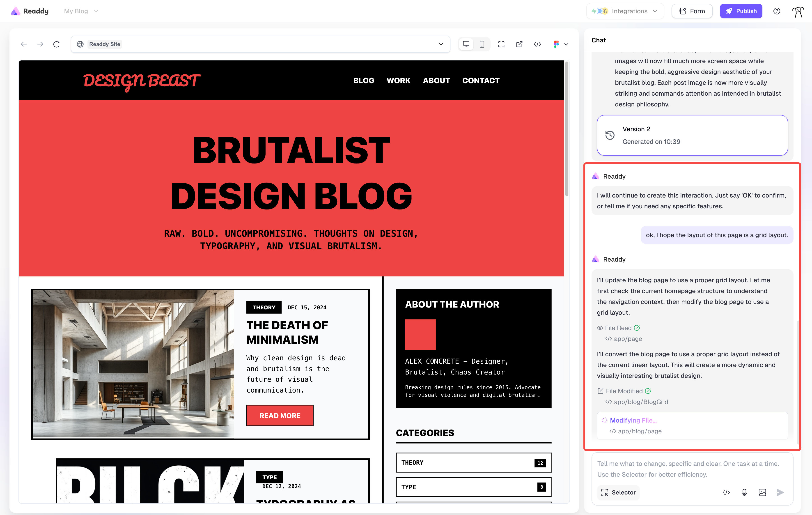The width and height of the screenshot is (812, 515).
Task: Click READ MORE on Death of Minimalism
Action: 280,416
